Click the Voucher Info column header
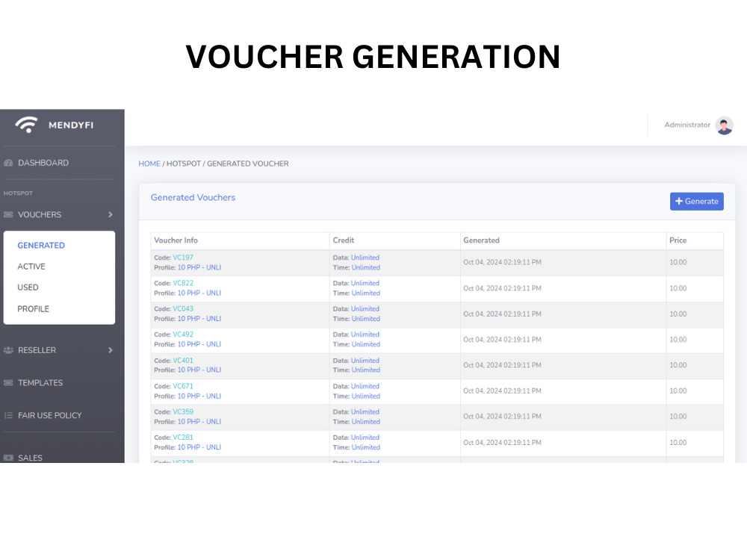This screenshot has width=747, height=560. tap(176, 240)
